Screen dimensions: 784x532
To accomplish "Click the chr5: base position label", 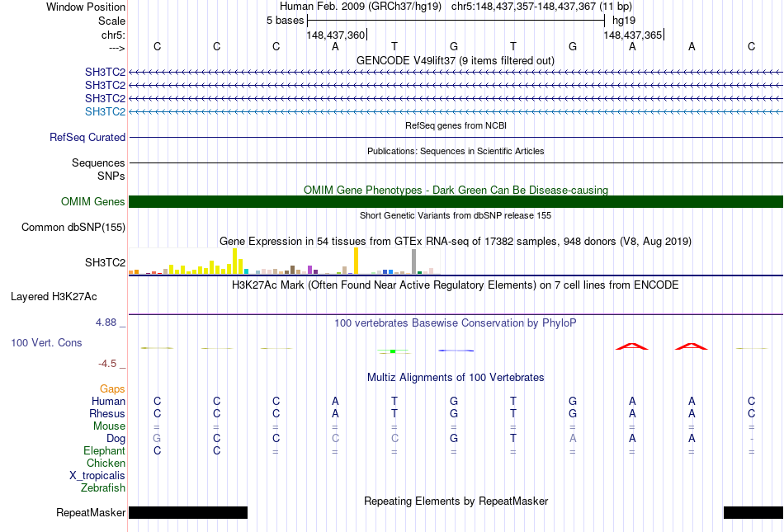I will (x=113, y=35).
